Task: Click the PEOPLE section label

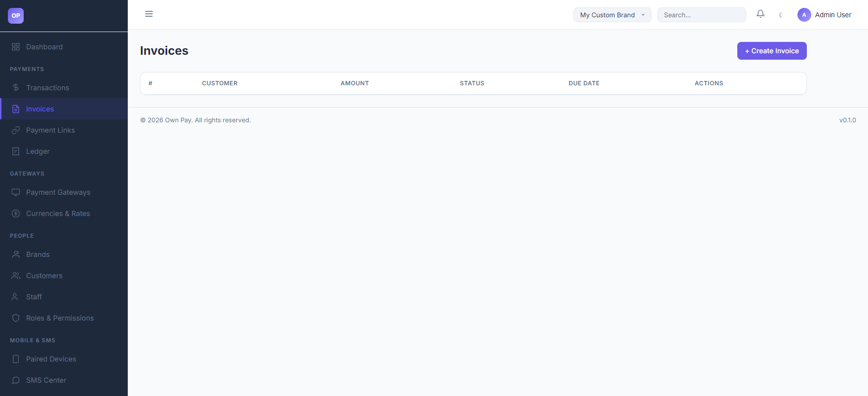Action: [x=22, y=236]
